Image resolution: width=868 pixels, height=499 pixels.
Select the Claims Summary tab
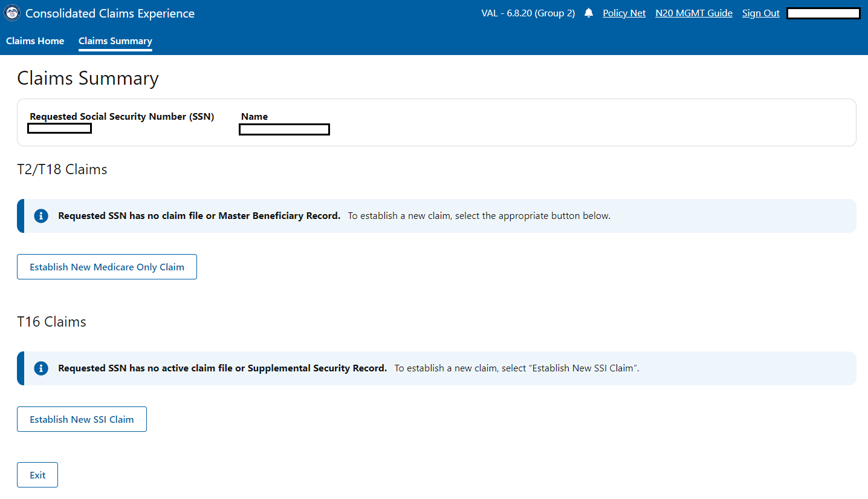tap(115, 41)
